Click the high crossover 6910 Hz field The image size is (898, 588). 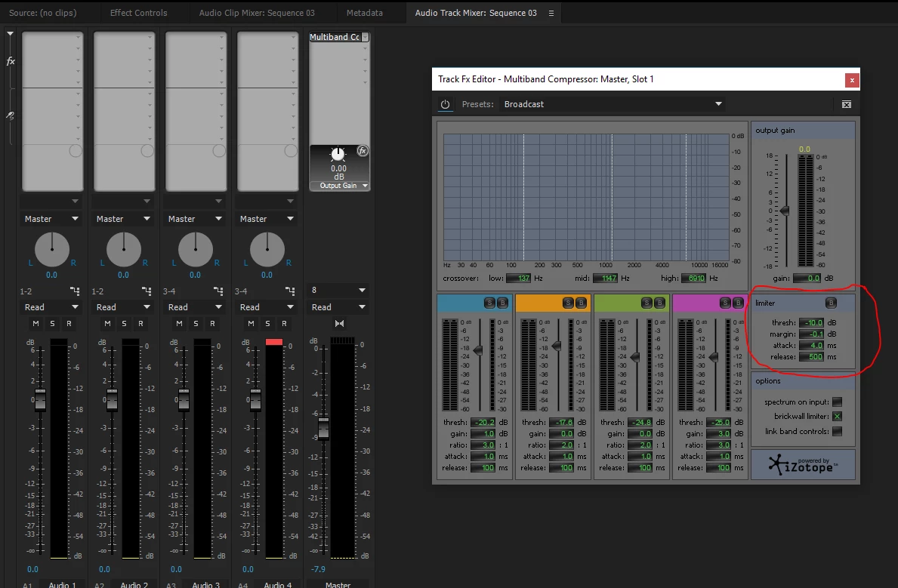click(x=693, y=279)
